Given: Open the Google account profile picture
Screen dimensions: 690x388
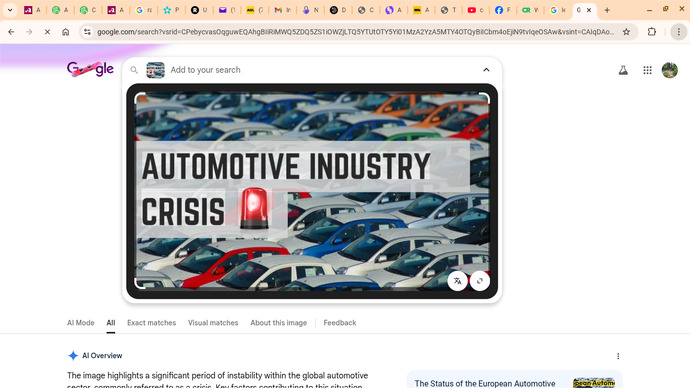Looking at the screenshot, I should pyautogui.click(x=670, y=70).
